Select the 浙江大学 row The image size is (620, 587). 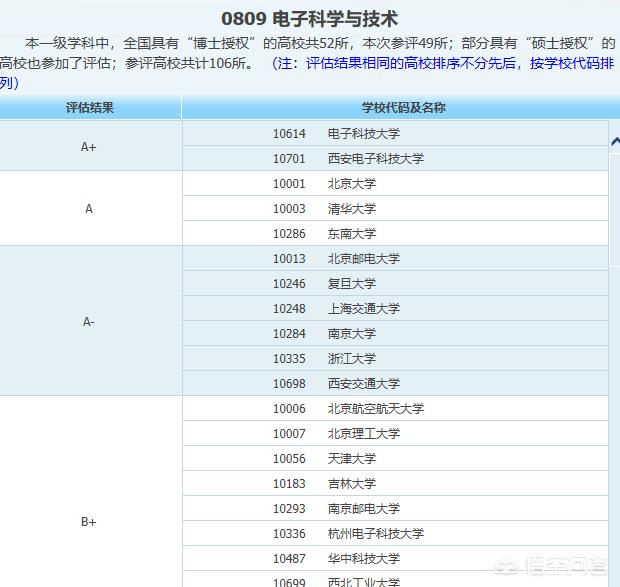pyautogui.click(x=351, y=359)
